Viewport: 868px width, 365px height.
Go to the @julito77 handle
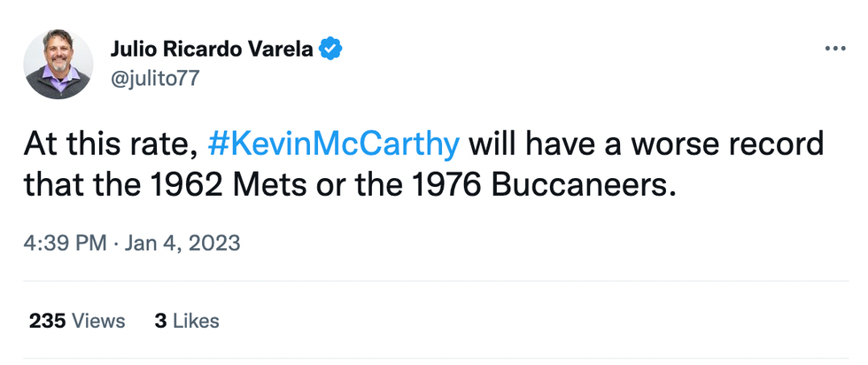[155, 77]
